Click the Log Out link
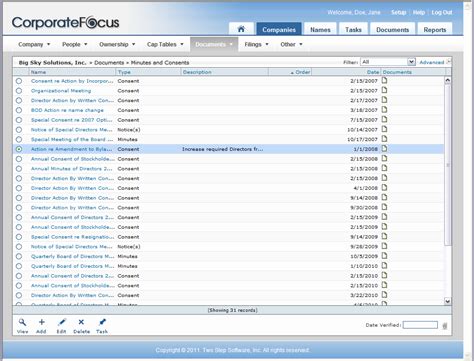The image size is (474, 361). [x=442, y=12]
